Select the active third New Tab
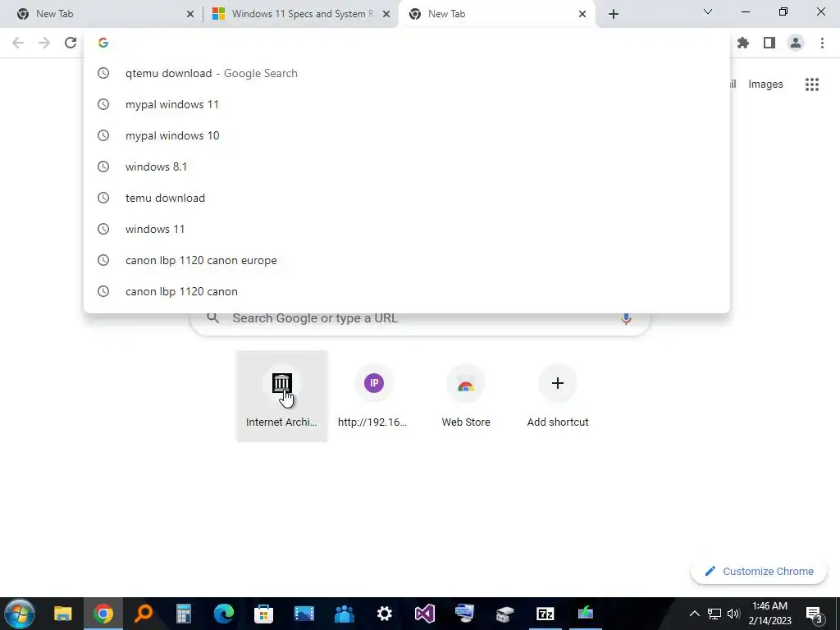The height and width of the screenshot is (630, 840). tap(497, 14)
